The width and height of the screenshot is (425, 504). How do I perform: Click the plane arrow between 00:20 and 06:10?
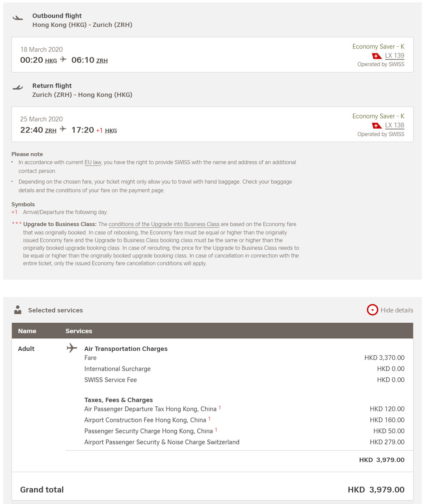(63, 59)
